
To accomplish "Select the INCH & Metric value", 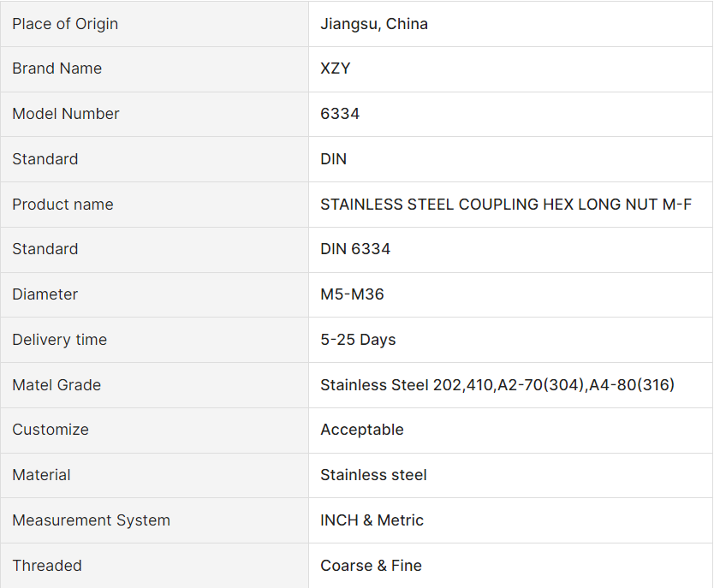I will click(x=372, y=520).
